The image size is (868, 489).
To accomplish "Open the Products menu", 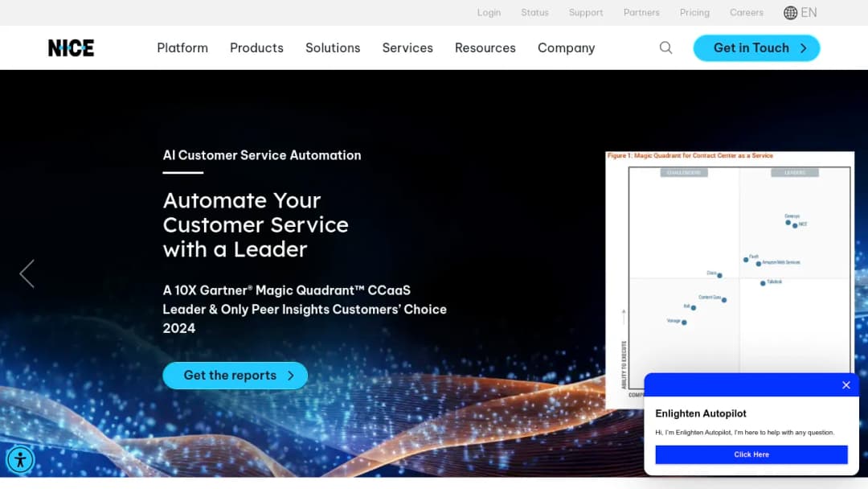I will coord(256,47).
